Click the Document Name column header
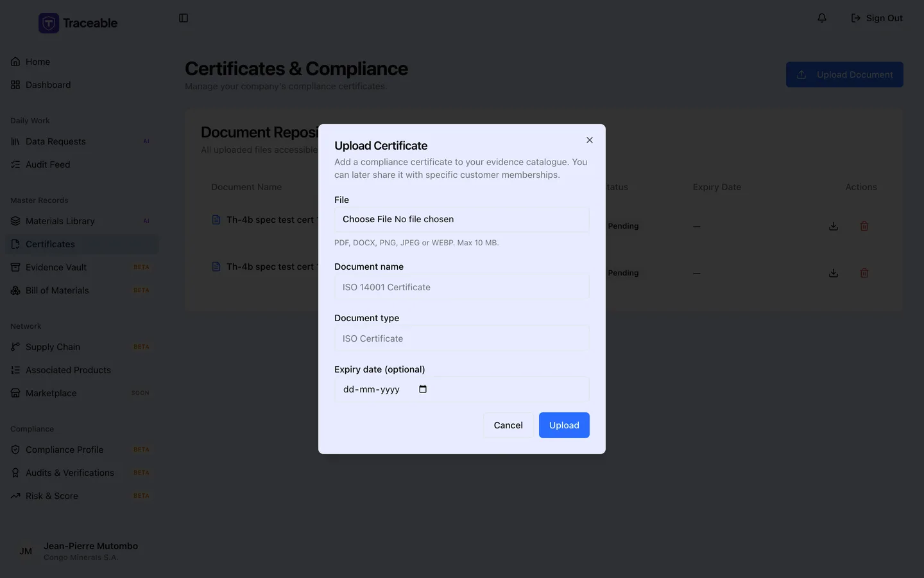The image size is (924, 578). pos(246,187)
